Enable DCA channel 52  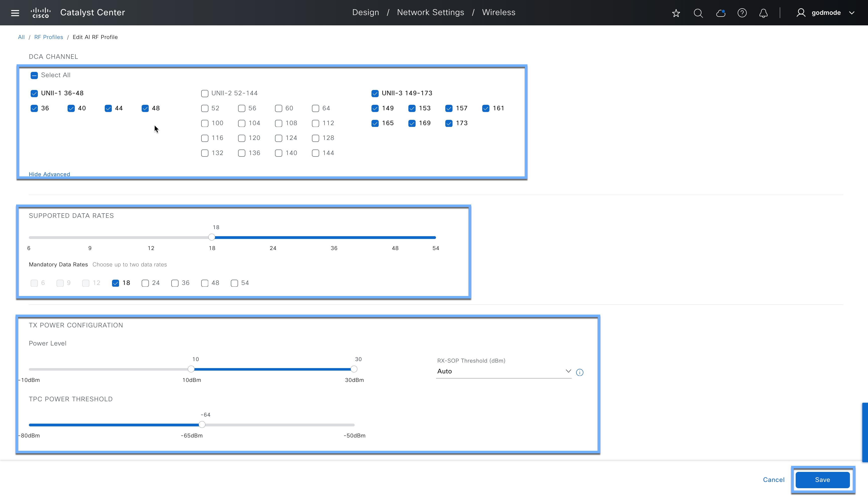click(205, 108)
